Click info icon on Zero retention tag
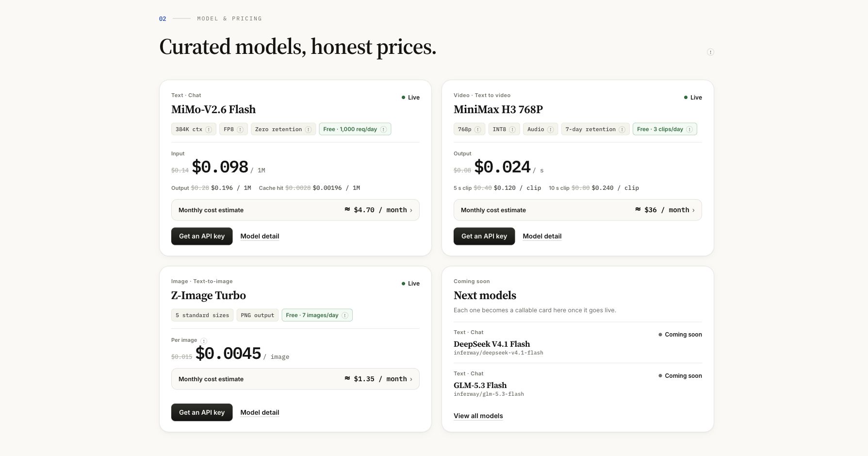This screenshot has width=868, height=456. point(308,130)
